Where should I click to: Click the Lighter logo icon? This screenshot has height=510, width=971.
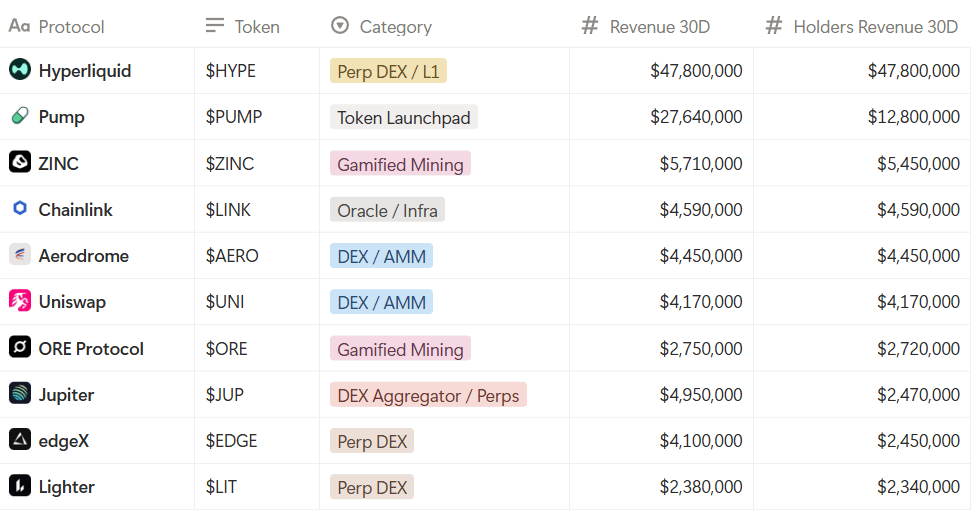point(20,485)
